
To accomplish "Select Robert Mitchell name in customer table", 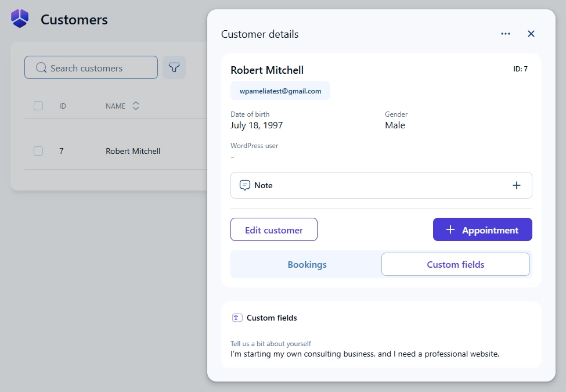I will tap(133, 151).
